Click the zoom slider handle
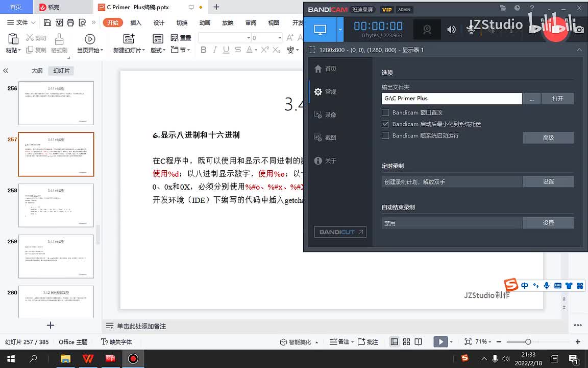The width and height of the screenshot is (588, 368). tap(528, 342)
